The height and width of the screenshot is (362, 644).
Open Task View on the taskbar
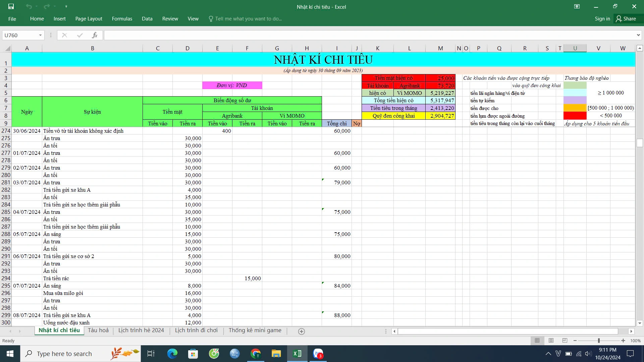coord(151,354)
